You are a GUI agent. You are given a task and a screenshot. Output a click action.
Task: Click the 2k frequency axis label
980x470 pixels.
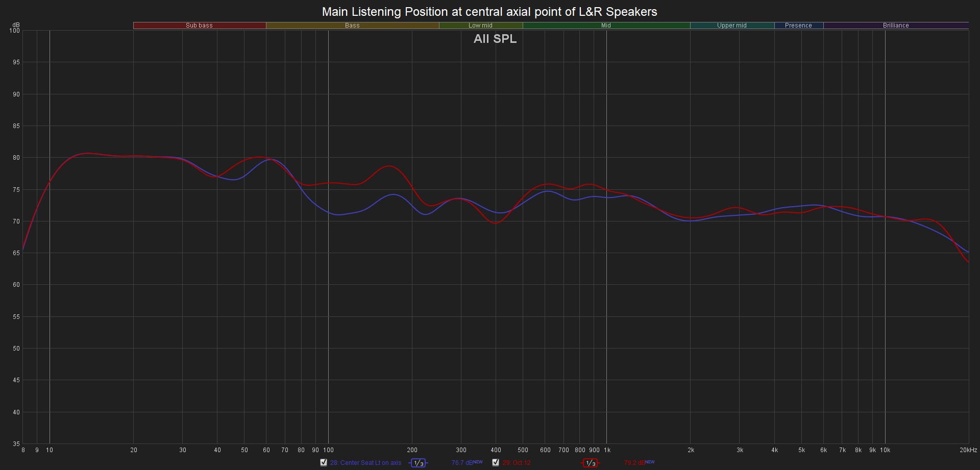coord(691,450)
